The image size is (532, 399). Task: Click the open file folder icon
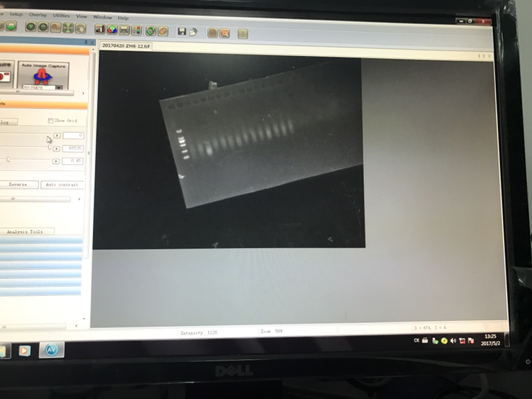(194, 32)
